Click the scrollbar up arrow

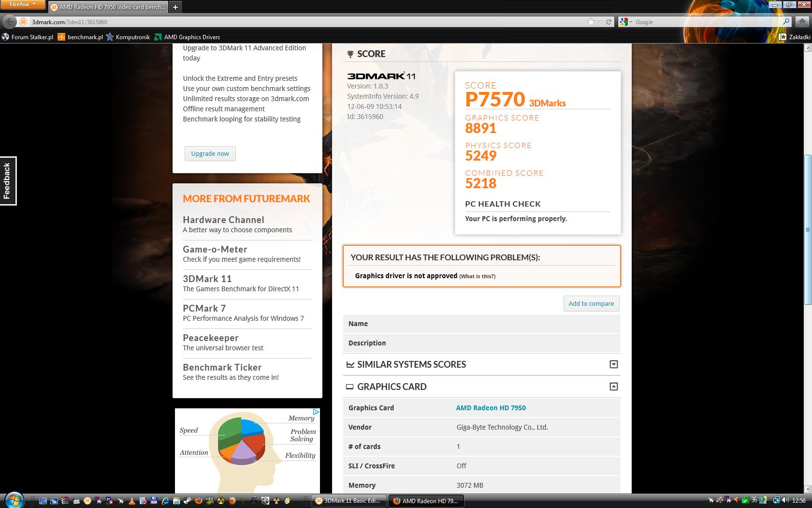808,48
